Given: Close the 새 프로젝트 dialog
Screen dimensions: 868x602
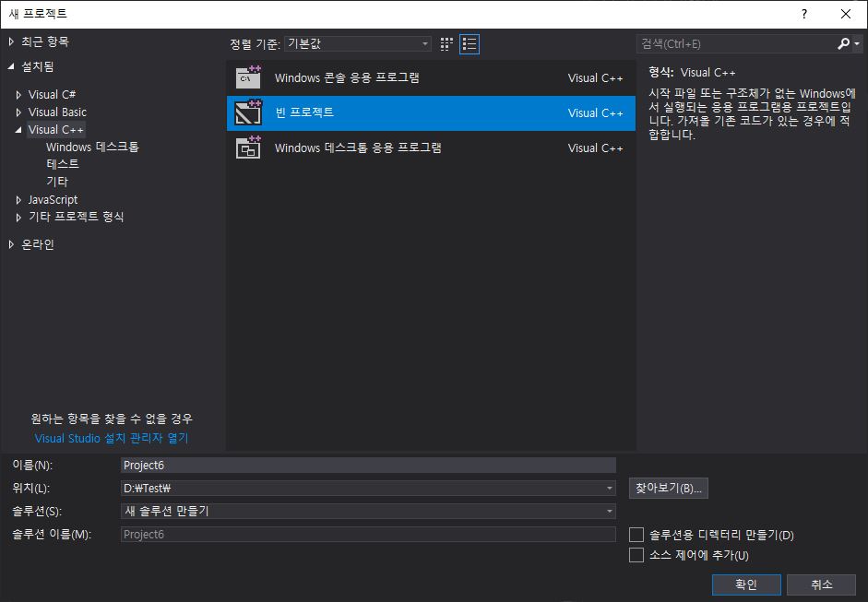Looking at the screenshot, I should [x=846, y=14].
